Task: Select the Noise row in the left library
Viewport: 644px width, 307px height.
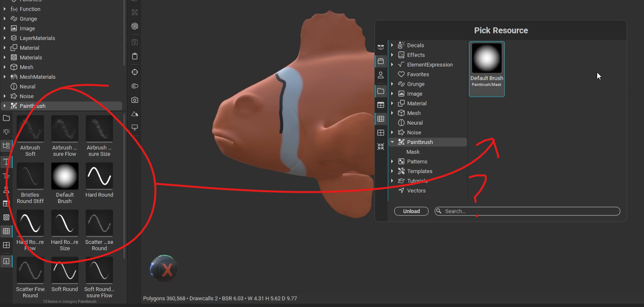Action: tap(62, 96)
